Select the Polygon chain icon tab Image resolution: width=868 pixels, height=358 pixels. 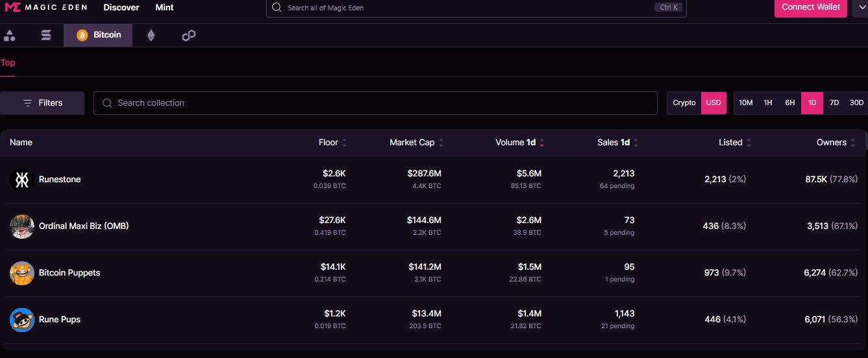[188, 35]
